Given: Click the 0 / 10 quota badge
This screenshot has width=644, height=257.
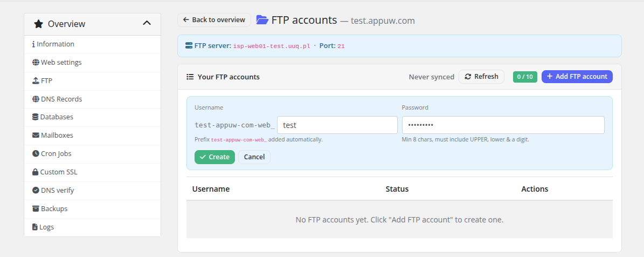Looking at the screenshot, I should 525,77.
